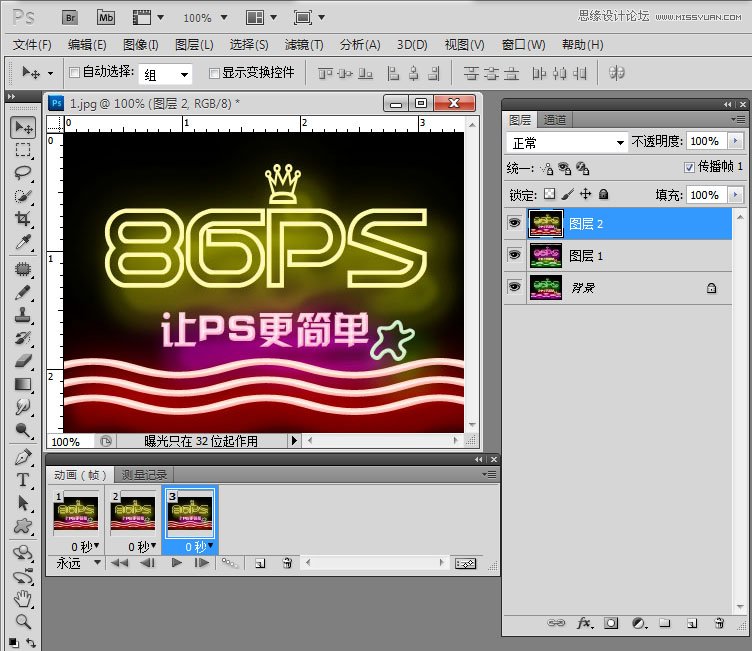The width and height of the screenshot is (752, 651).
Task: Open the layer style fx menu
Action: pos(584,623)
